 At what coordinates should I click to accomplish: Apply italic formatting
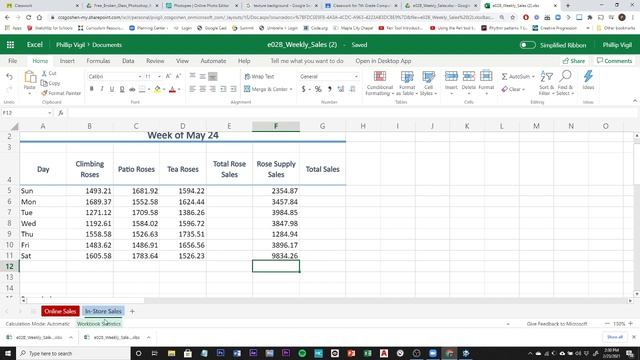point(102,89)
